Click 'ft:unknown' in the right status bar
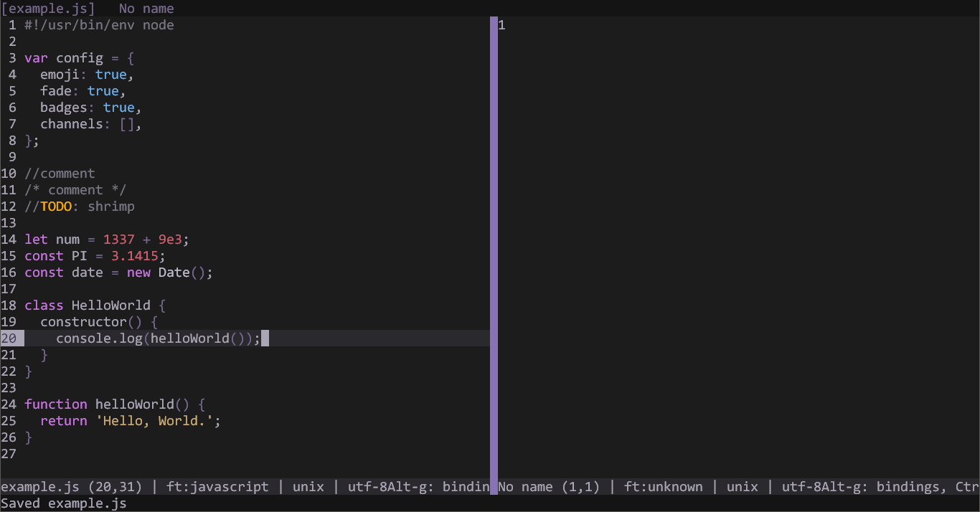Image resolution: width=980 pixels, height=512 pixels. [664, 487]
